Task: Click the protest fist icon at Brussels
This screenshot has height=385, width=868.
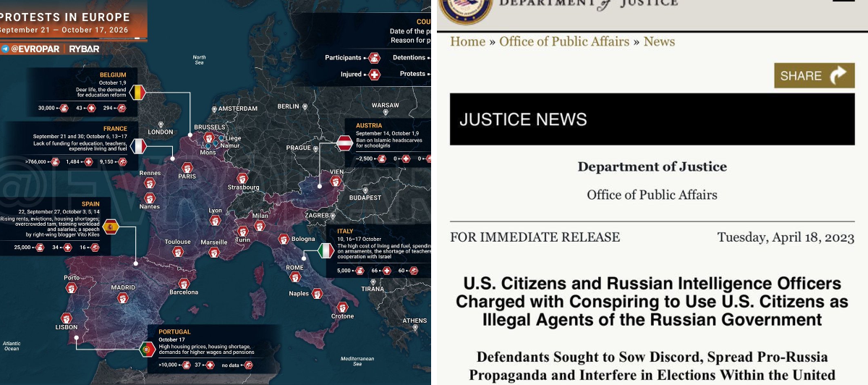Action: pyautogui.click(x=208, y=137)
